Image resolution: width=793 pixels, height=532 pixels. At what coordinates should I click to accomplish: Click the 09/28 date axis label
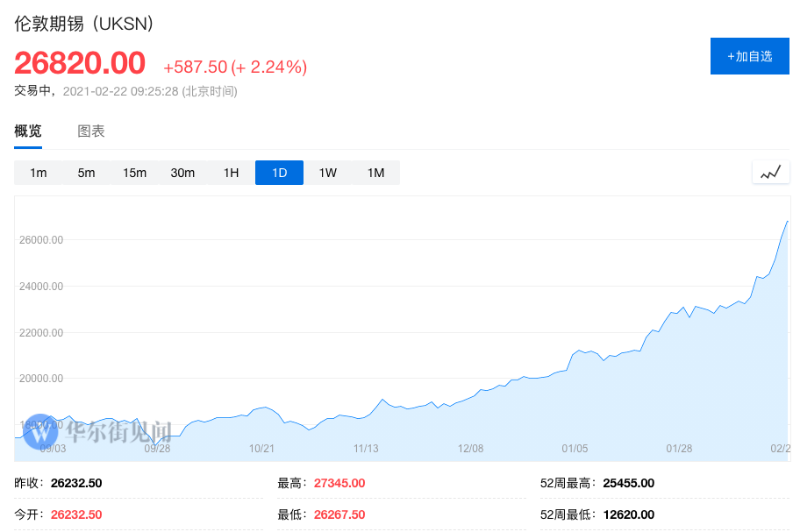[x=157, y=449]
